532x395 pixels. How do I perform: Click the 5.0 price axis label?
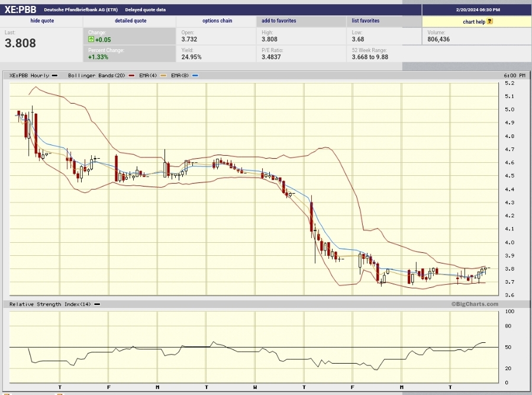coord(510,110)
